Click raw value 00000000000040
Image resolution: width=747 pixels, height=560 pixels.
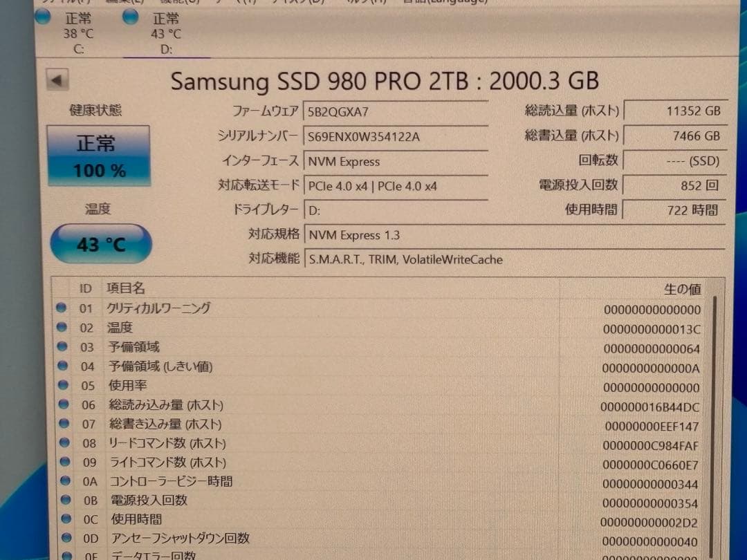click(x=649, y=541)
